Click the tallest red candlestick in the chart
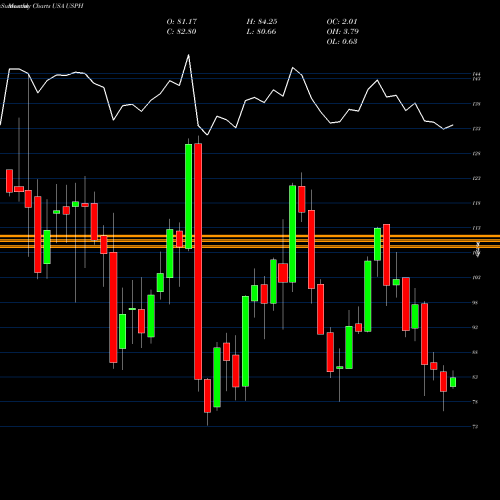 click(x=198, y=261)
